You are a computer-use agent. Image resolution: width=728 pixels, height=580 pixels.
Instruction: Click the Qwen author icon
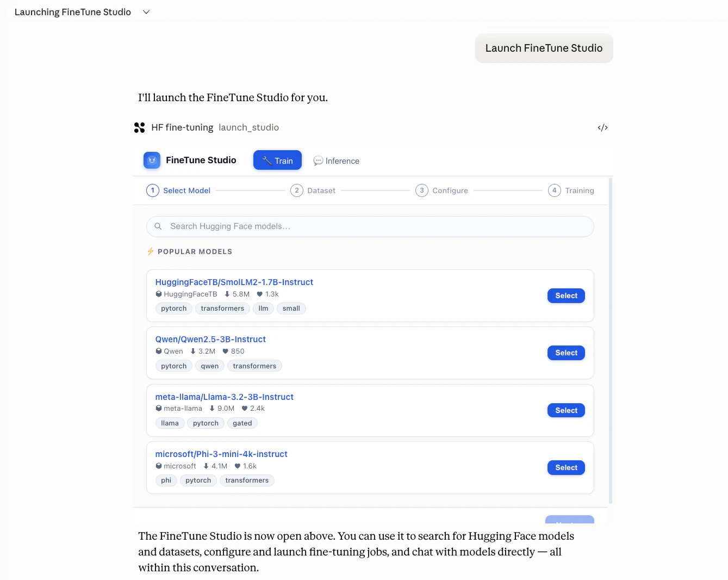[159, 351]
